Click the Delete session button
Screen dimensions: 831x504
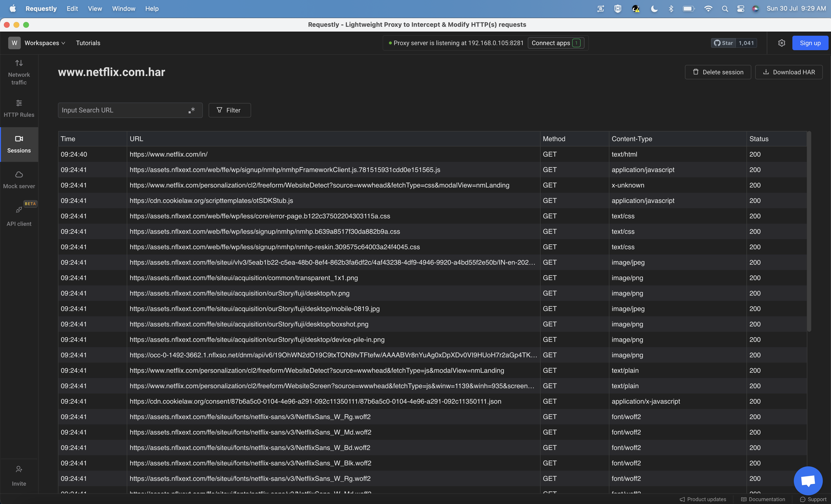pos(718,72)
